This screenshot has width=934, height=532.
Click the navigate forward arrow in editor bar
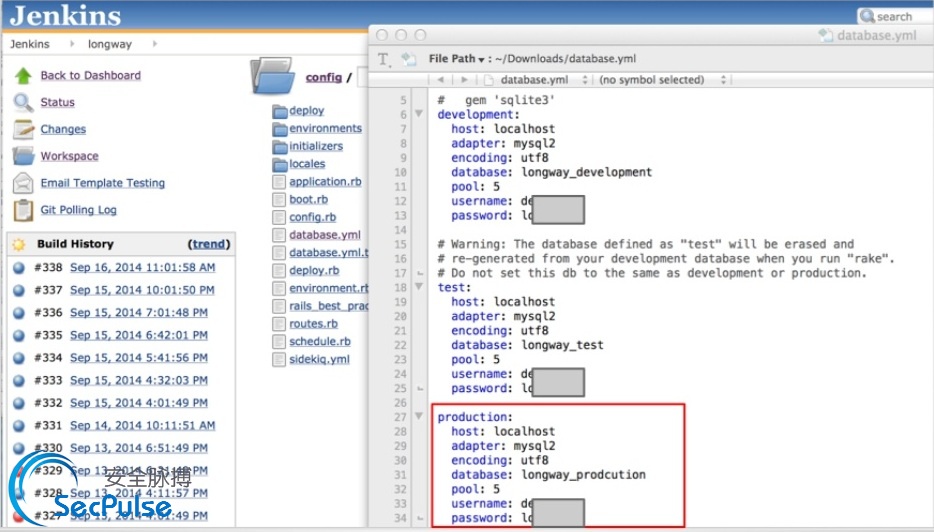464,79
